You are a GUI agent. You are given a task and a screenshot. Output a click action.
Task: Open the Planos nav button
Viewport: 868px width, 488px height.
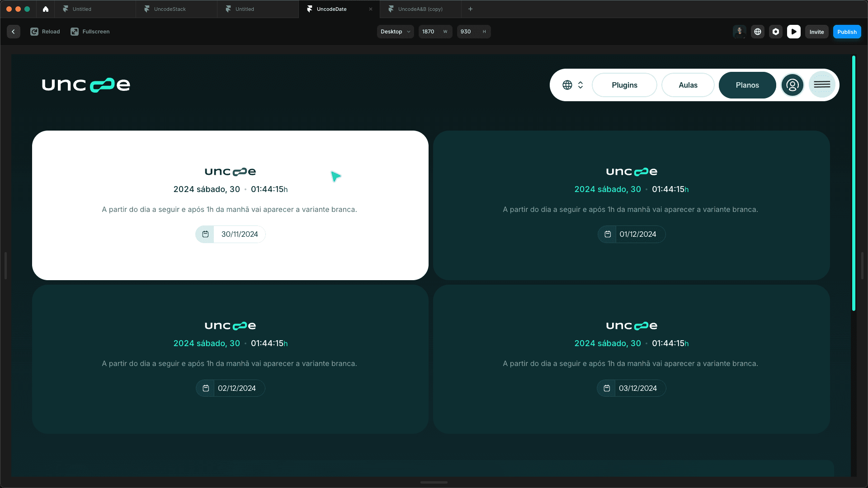(747, 85)
